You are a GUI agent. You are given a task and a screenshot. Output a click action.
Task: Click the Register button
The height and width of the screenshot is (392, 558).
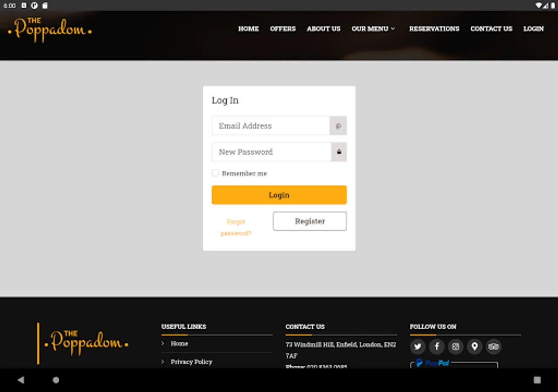coord(310,221)
